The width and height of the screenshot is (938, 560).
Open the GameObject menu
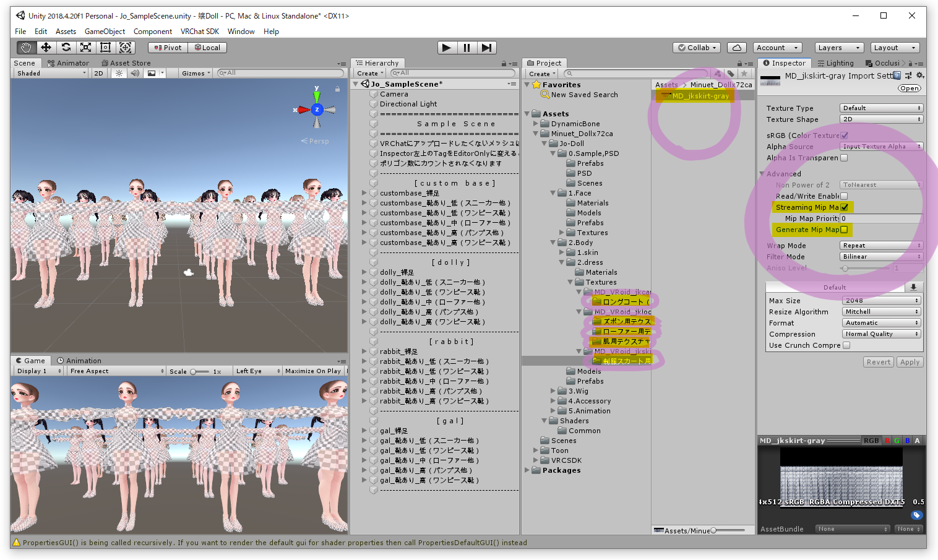(105, 32)
